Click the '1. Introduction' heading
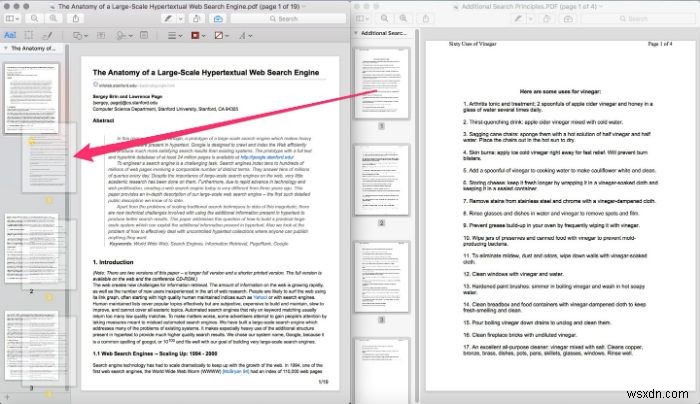The image size is (700, 404). [x=113, y=262]
